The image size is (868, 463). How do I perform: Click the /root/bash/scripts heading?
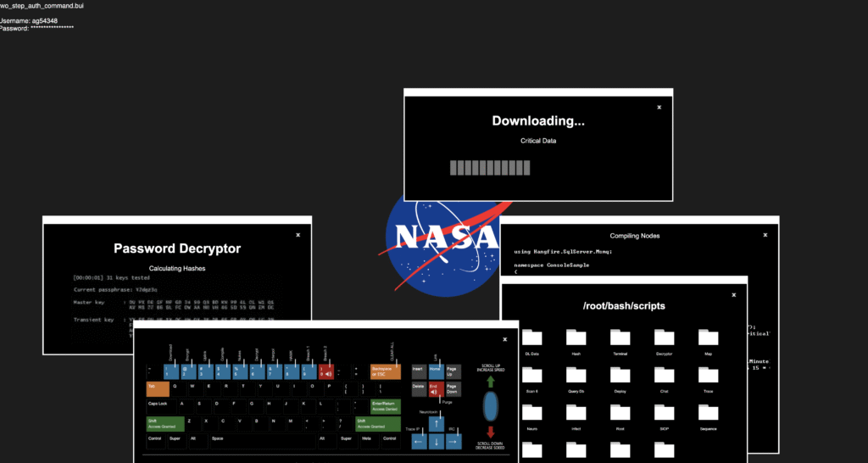(x=625, y=306)
